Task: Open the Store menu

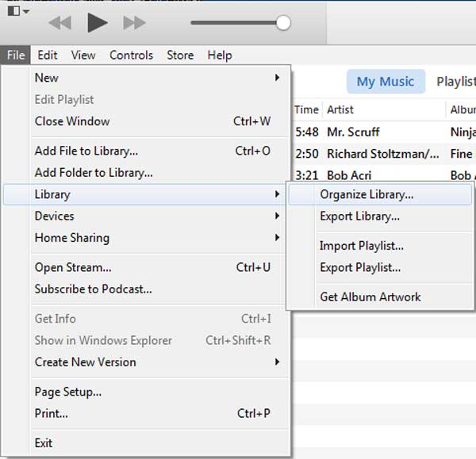Action: coord(180,55)
